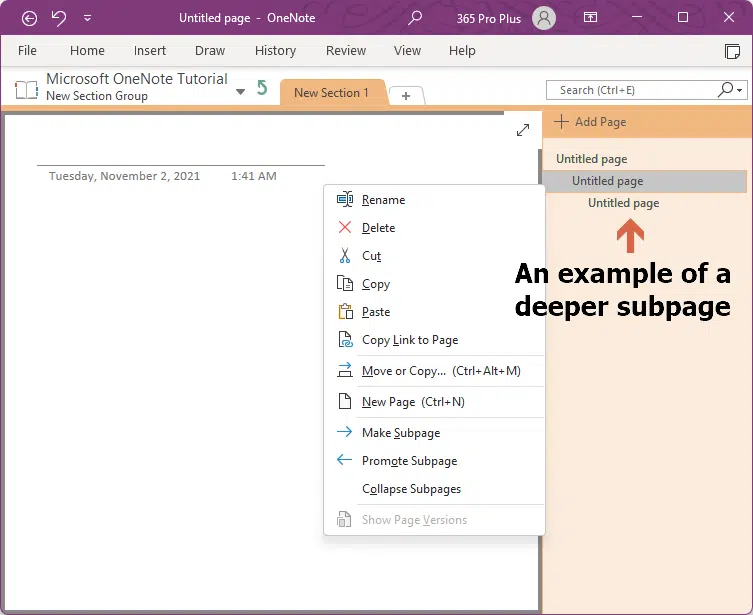Click the New Section Group label
This screenshot has width=753, height=615.
[x=97, y=96]
